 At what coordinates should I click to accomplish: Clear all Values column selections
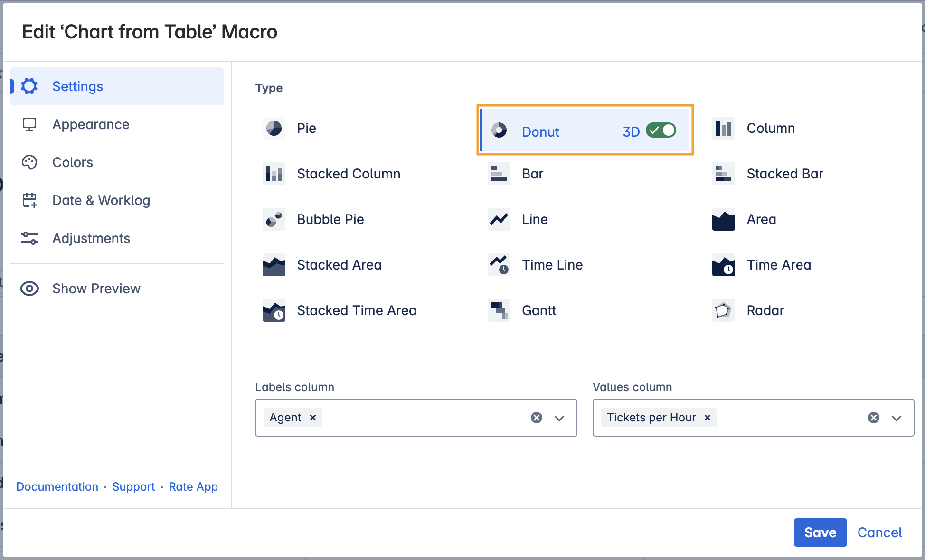pos(873,418)
